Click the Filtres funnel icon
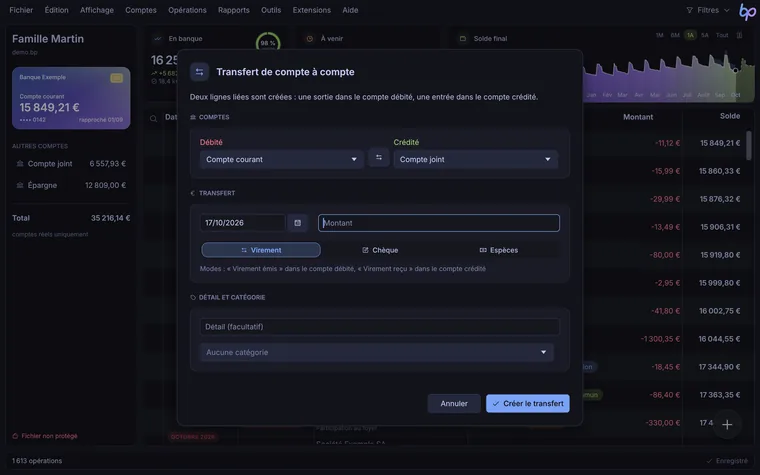Image resolution: width=760 pixels, height=475 pixels. (689, 10)
